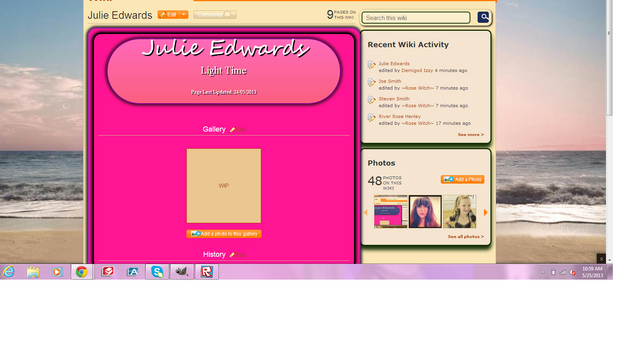The height and width of the screenshot is (360, 640).
Task: Open Roblox taskbar icon
Action: click(x=207, y=272)
